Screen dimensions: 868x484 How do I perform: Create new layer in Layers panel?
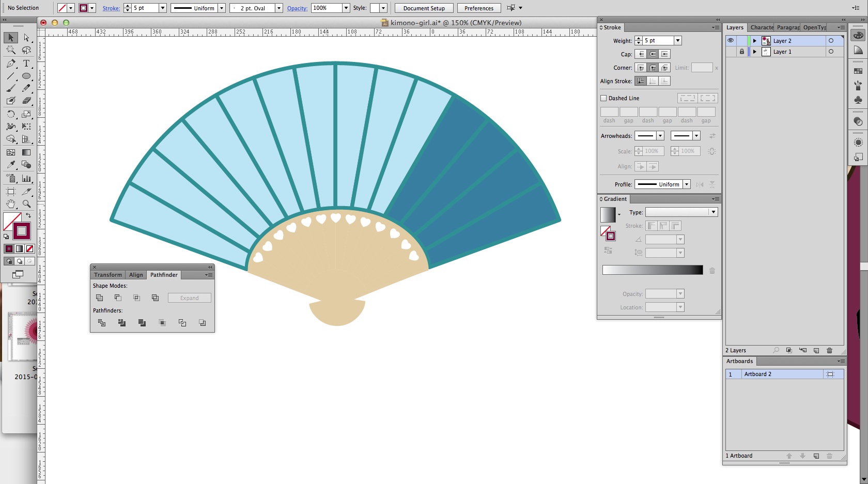[x=816, y=350]
